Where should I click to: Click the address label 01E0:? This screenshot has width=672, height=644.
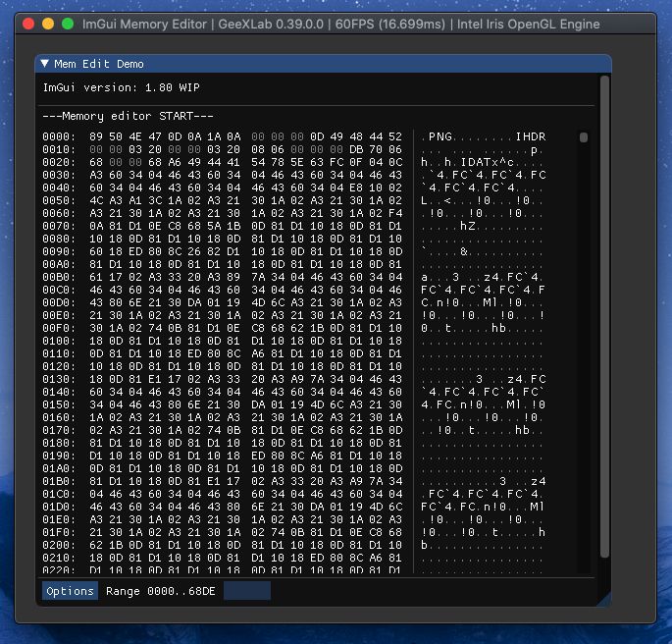click(59, 519)
